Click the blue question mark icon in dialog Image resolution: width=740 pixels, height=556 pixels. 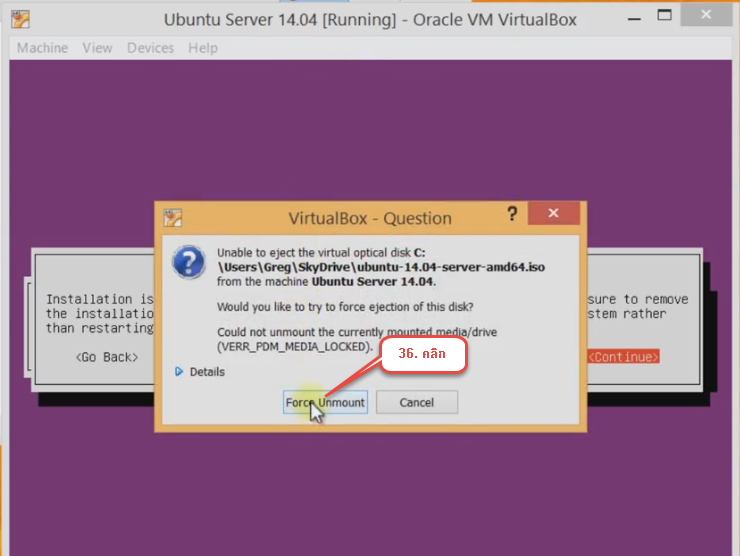coord(189,262)
